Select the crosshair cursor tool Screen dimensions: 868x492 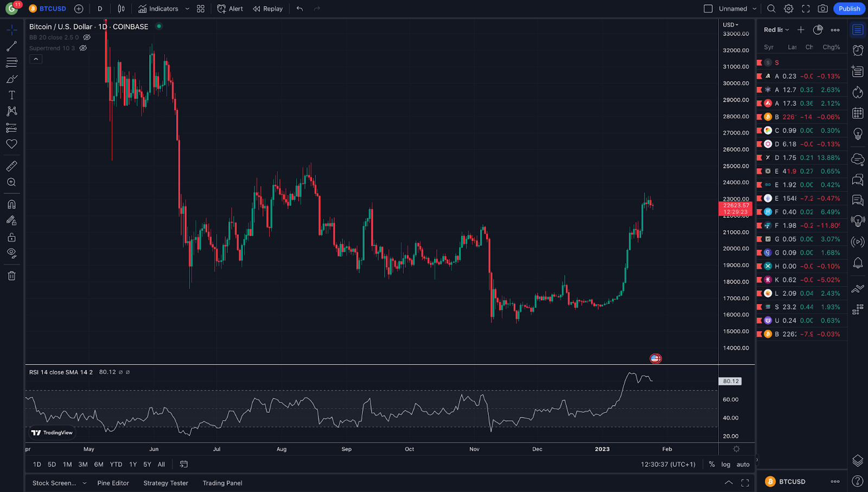tap(11, 30)
